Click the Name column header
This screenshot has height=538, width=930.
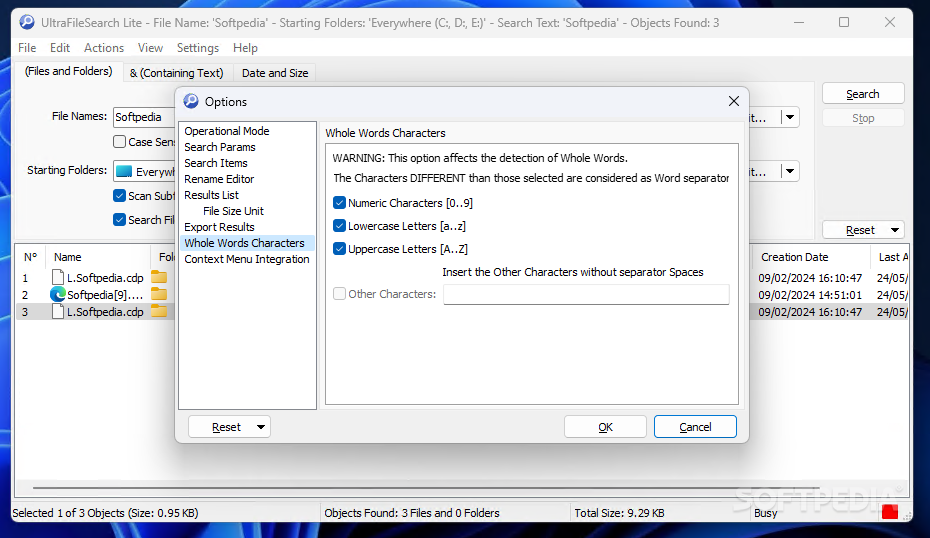(x=98, y=257)
